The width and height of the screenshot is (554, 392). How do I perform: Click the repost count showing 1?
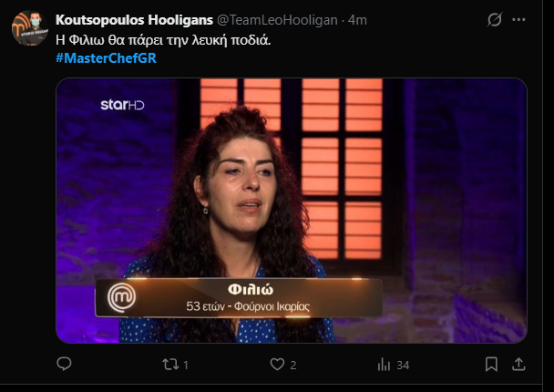tap(186, 366)
